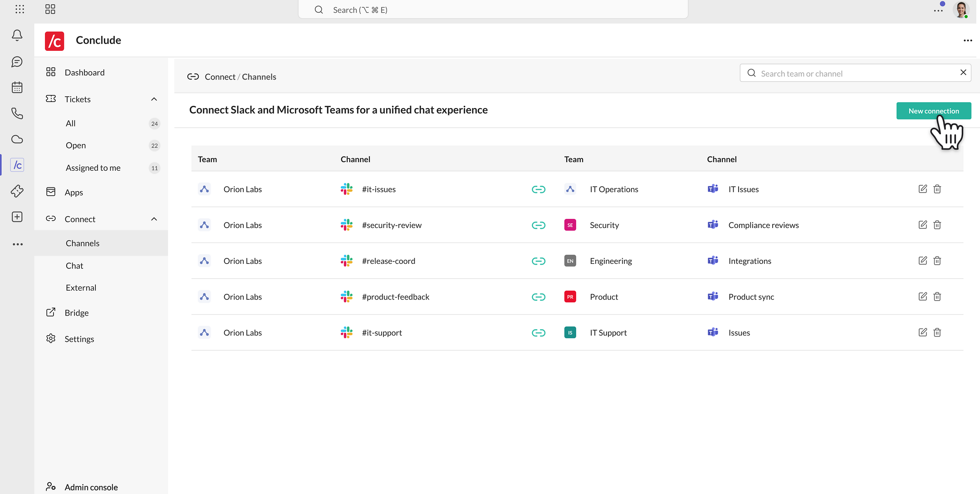Focus the top Search bar
The height and width of the screenshot is (494, 980).
coord(493,10)
